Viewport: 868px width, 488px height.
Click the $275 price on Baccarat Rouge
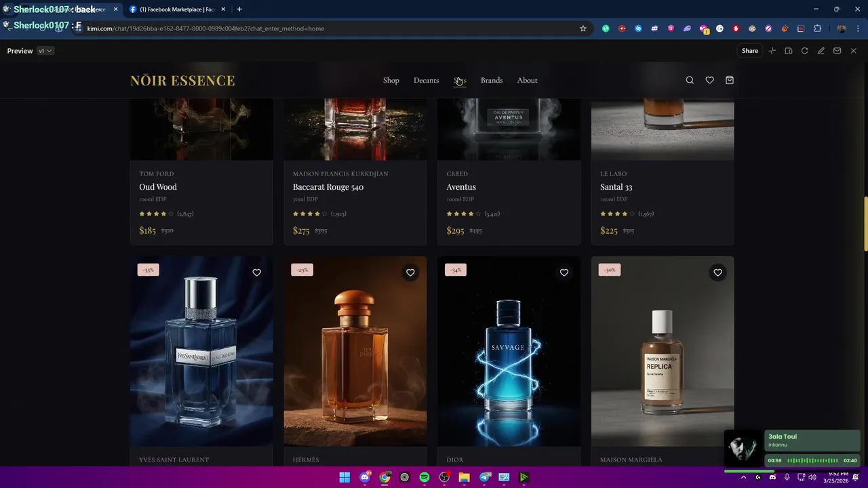point(301,230)
